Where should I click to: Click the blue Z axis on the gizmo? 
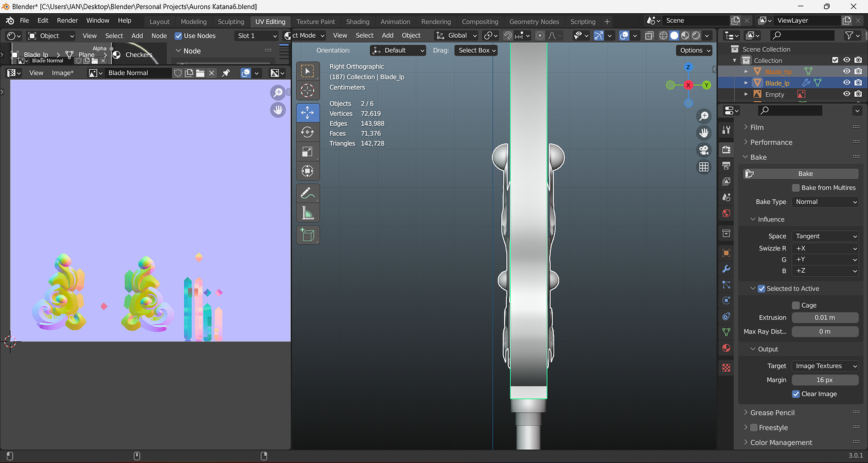[x=688, y=67]
